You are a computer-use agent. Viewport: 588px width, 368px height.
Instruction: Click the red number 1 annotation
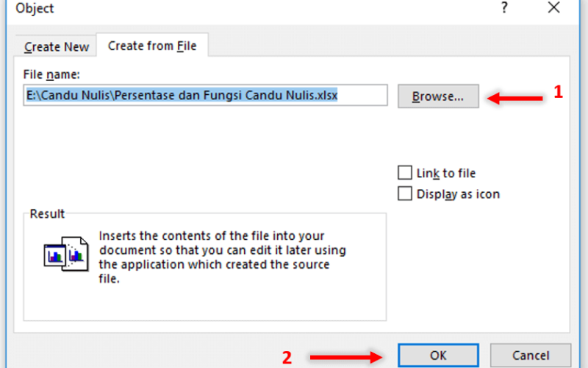(558, 92)
